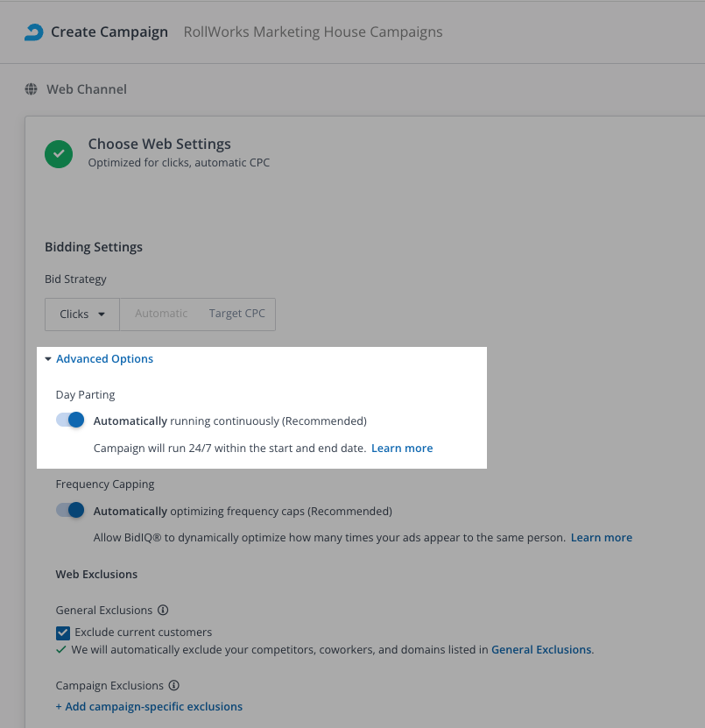705x728 pixels.
Task: Click the green checkmark circle icon
Action: [59, 153]
